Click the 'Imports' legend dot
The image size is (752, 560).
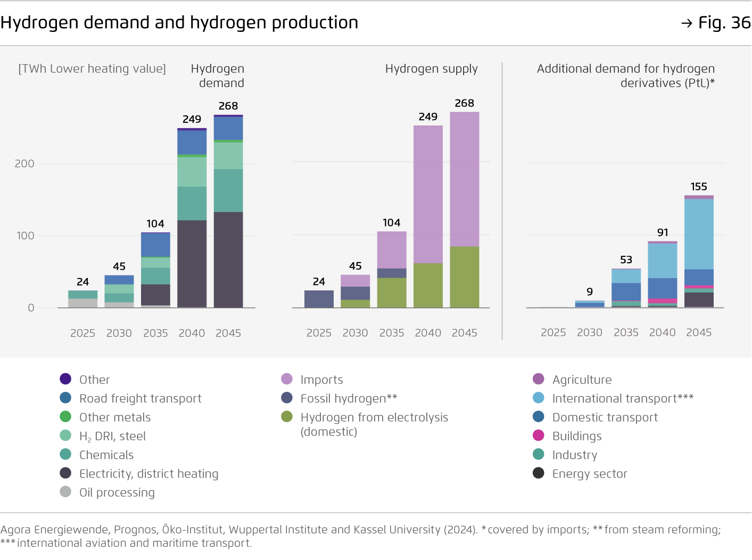287,379
